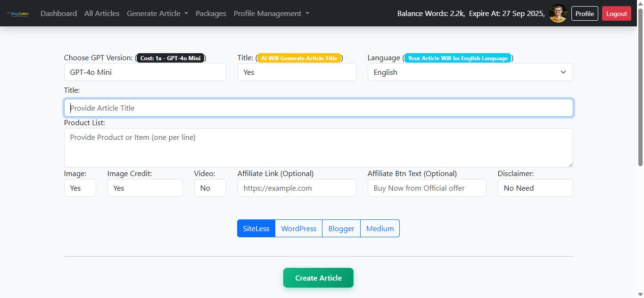Viewport: 644px width, 298px height.
Task: Open the Language dropdown showing English
Action: pos(470,72)
